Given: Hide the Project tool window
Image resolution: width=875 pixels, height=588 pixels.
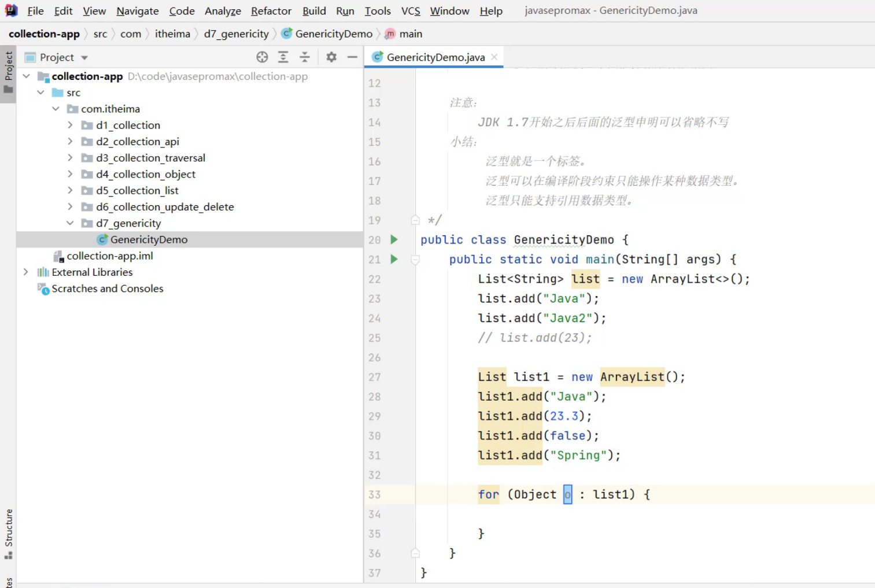Looking at the screenshot, I should pos(352,57).
